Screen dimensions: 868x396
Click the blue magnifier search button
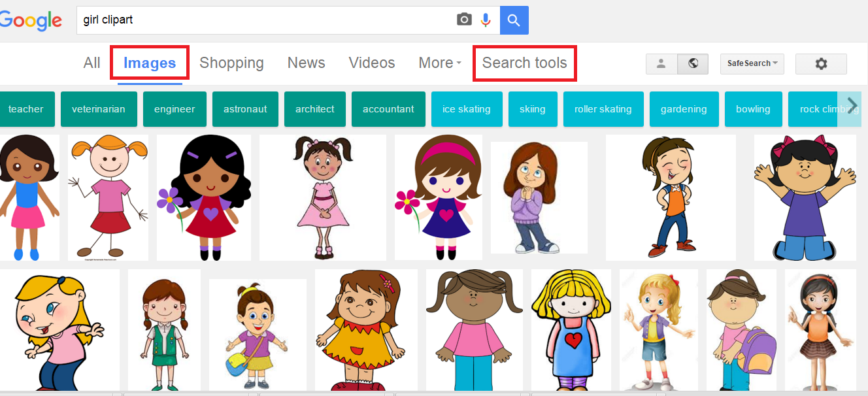coord(514,20)
